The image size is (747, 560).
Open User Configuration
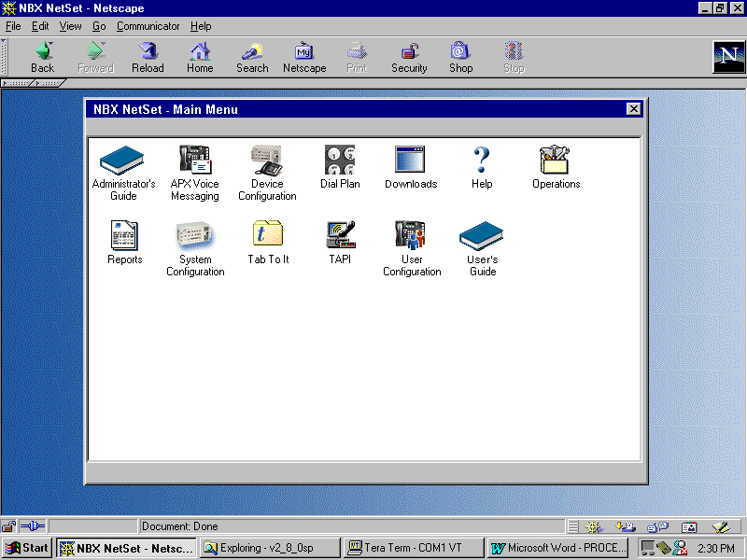pos(411,235)
